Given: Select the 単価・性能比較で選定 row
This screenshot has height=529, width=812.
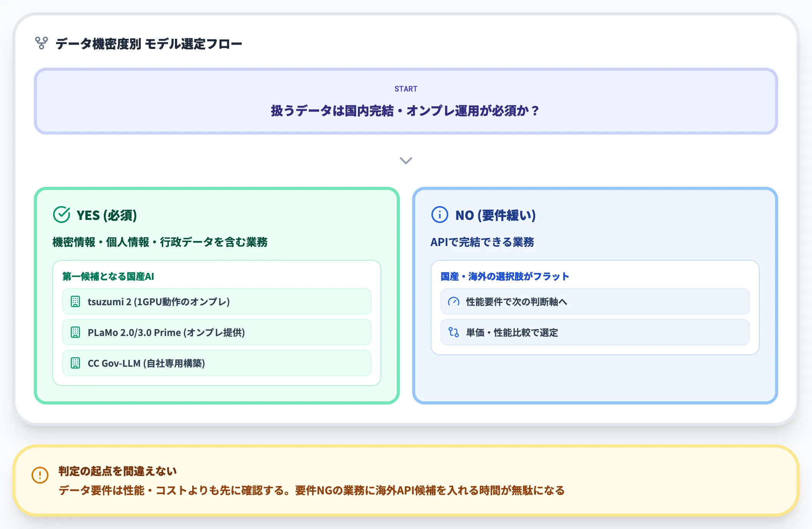Looking at the screenshot, I should [595, 333].
